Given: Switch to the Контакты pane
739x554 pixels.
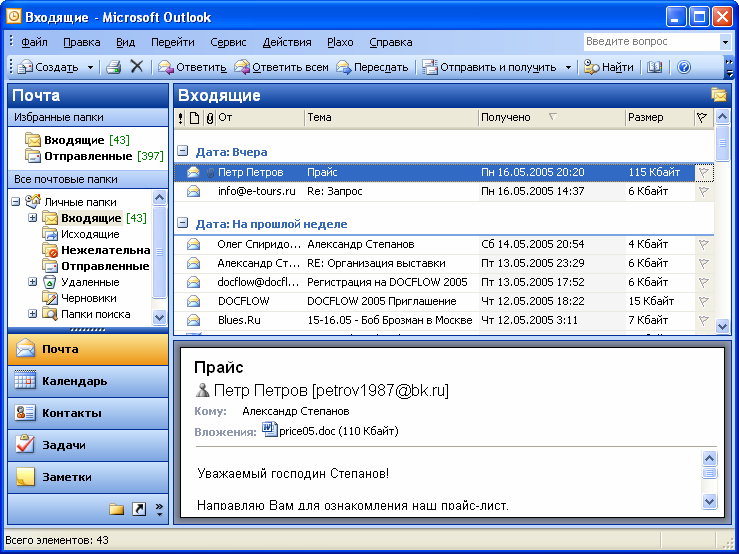Looking at the screenshot, I should pos(88,413).
